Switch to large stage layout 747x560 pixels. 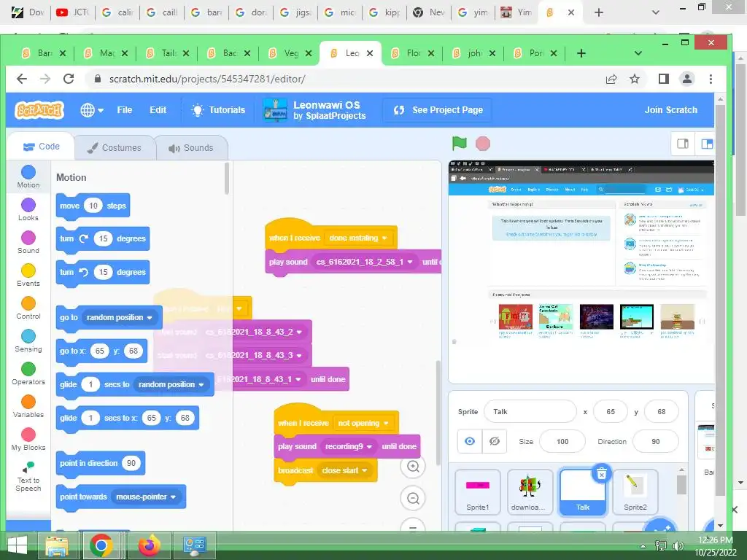click(706, 144)
